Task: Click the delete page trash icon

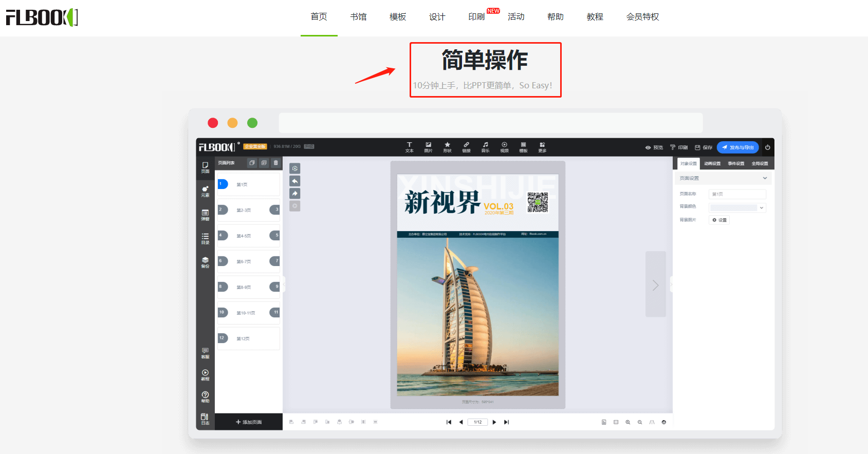Action: click(x=276, y=163)
